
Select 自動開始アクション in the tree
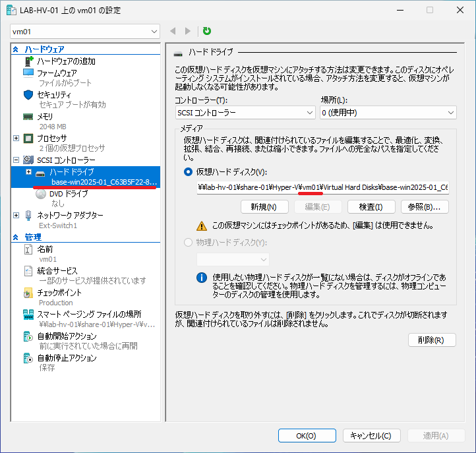coord(67,336)
